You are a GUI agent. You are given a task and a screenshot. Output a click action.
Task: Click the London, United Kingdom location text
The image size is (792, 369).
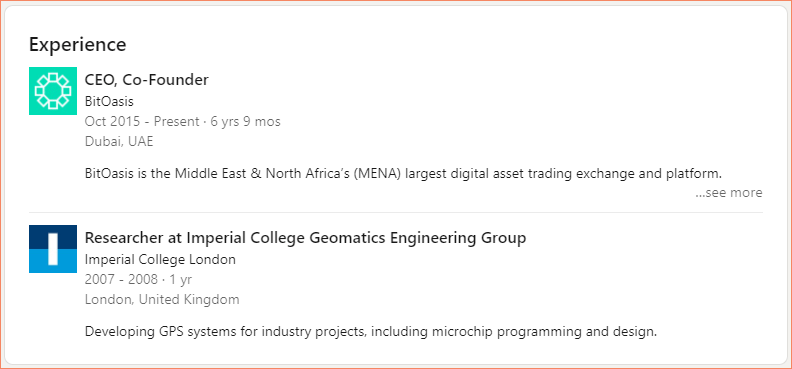click(162, 300)
